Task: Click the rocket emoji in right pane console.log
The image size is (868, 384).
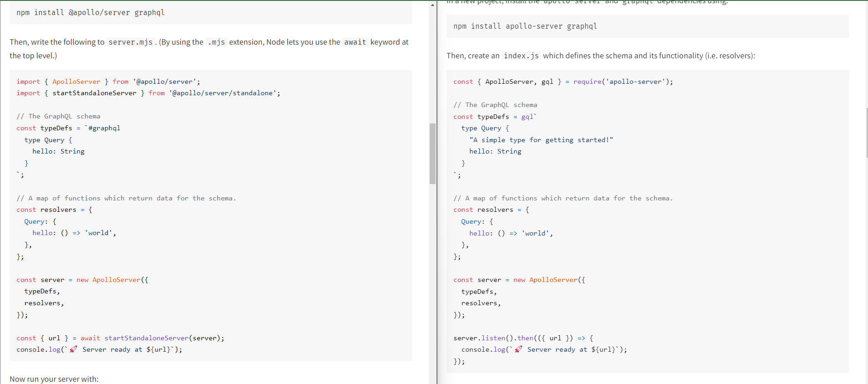Action: coord(518,349)
